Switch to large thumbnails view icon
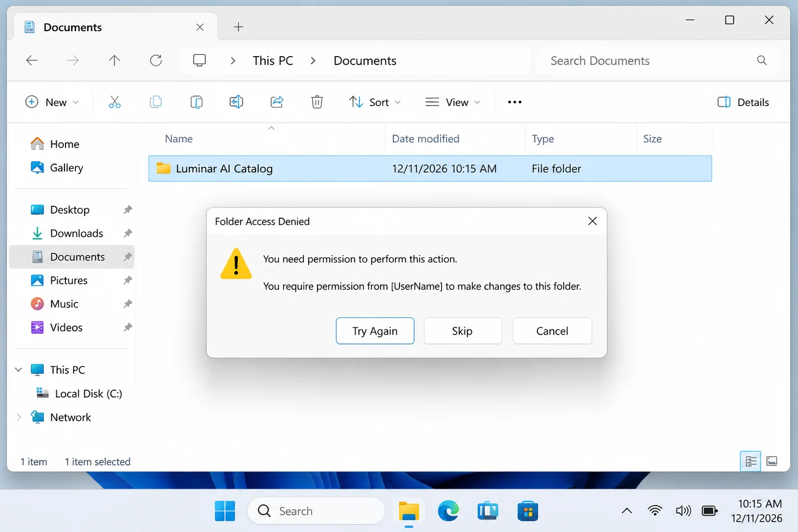798x532 pixels. click(772, 461)
